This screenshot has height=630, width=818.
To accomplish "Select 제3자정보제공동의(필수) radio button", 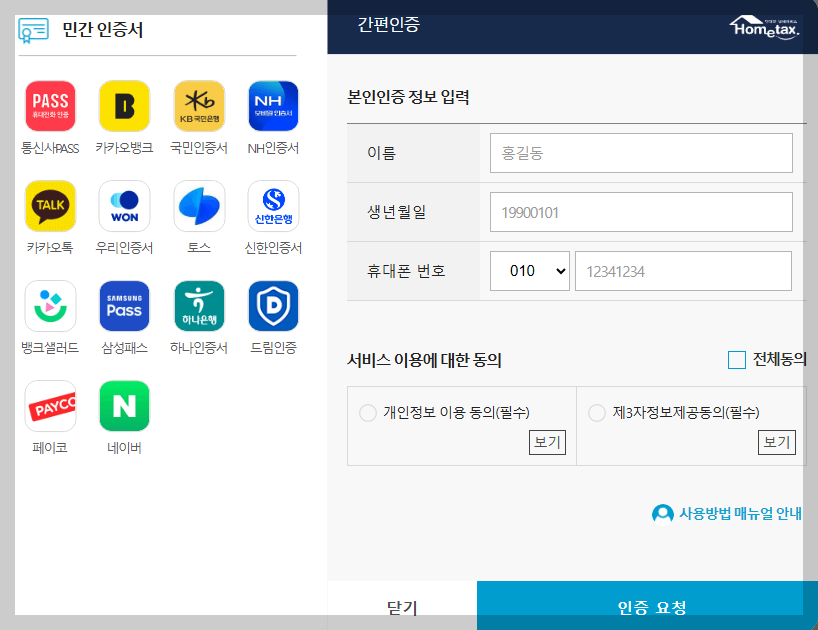I will click(597, 413).
